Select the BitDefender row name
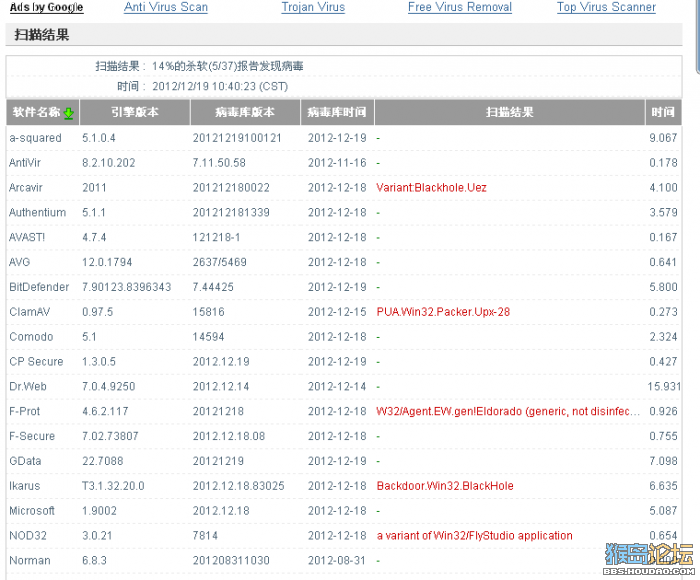 [39, 287]
